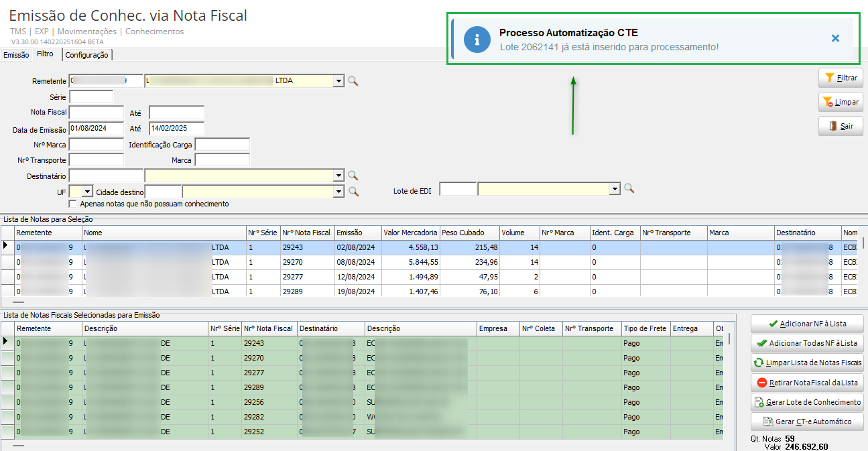Click the Remetente search magnifier icon
The width and height of the screenshot is (868, 451).
click(x=353, y=81)
